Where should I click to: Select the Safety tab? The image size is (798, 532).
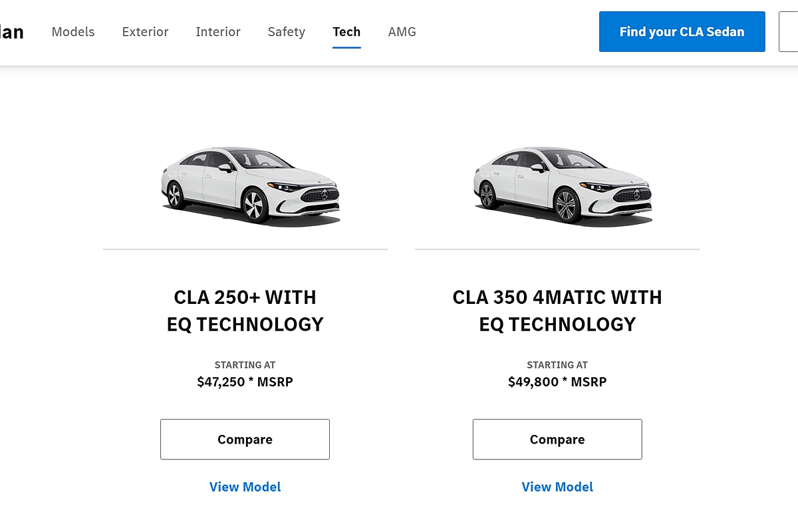(x=286, y=32)
